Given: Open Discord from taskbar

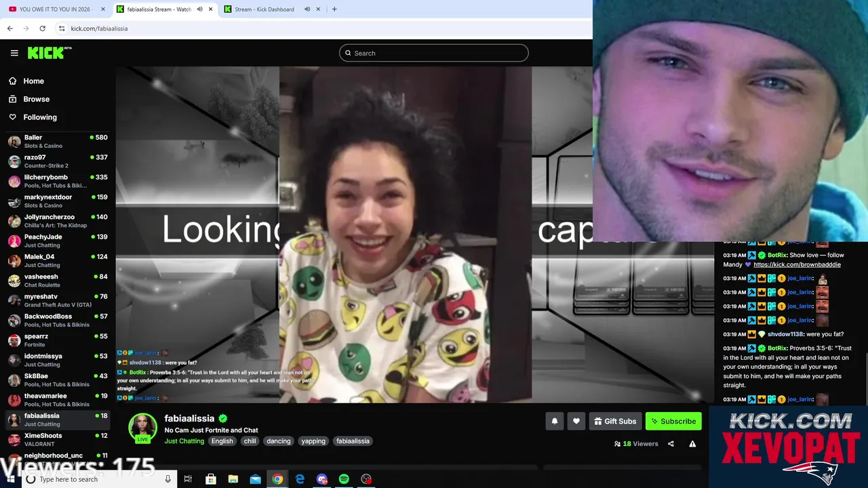Looking at the screenshot, I should (x=322, y=479).
